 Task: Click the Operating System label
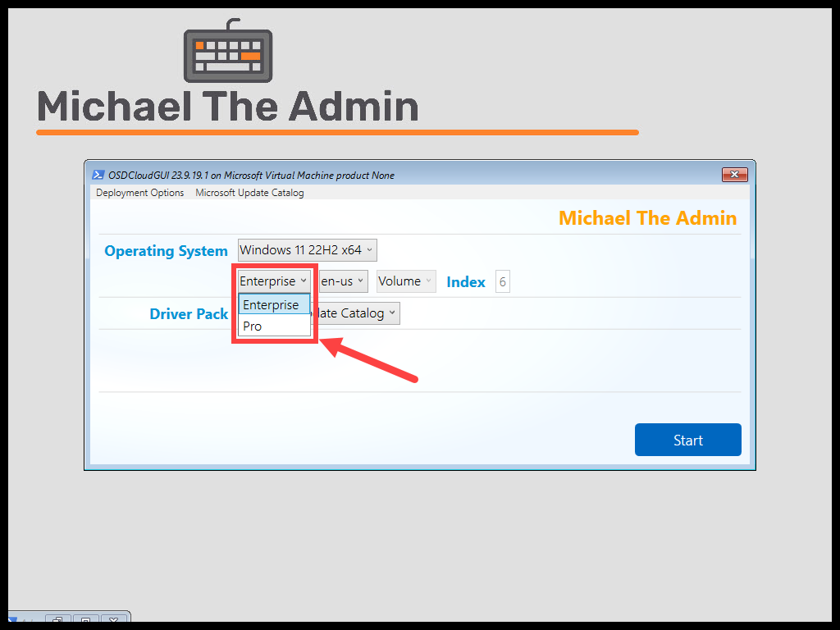pos(166,251)
